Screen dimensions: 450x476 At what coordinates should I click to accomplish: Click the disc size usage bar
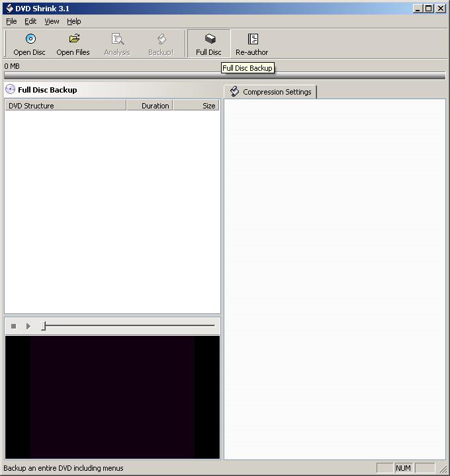click(225, 75)
